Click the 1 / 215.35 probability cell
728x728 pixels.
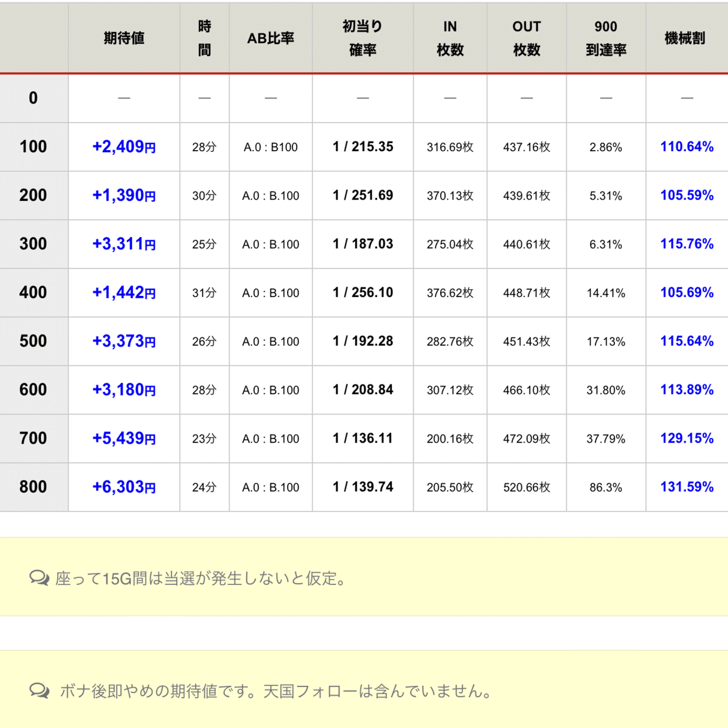pos(363,147)
